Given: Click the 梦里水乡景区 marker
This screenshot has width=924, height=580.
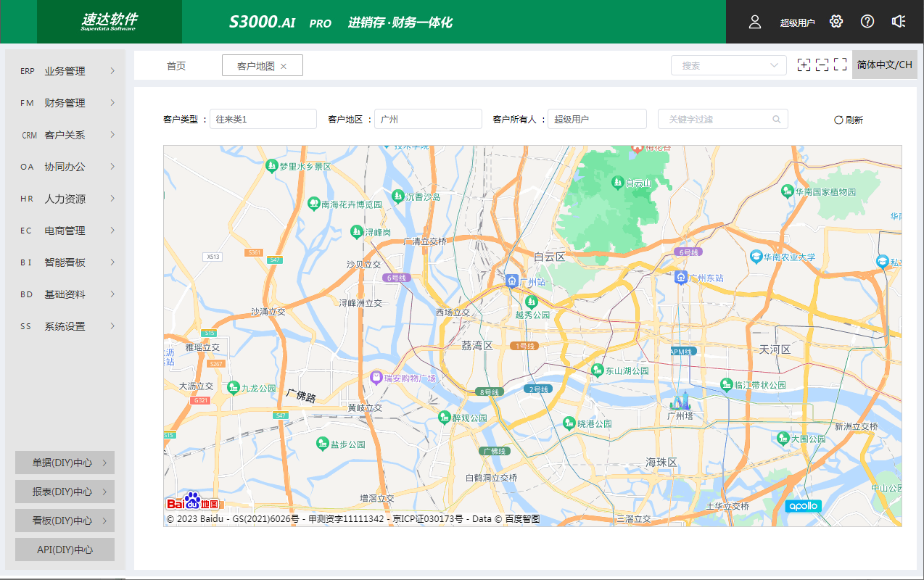Looking at the screenshot, I should (271, 165).
